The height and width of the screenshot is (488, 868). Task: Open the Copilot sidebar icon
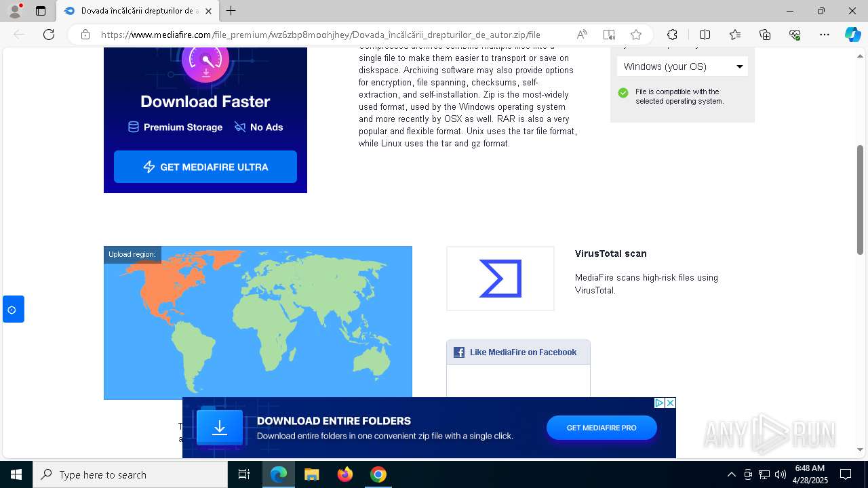[x=852, y=35]
